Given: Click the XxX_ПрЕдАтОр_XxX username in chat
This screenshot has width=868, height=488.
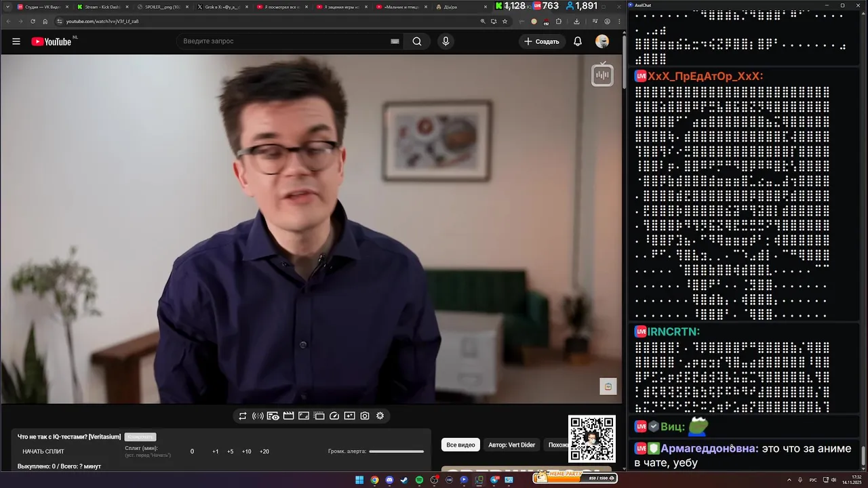Looking at the screenshot, I should (x=705, y=76).
